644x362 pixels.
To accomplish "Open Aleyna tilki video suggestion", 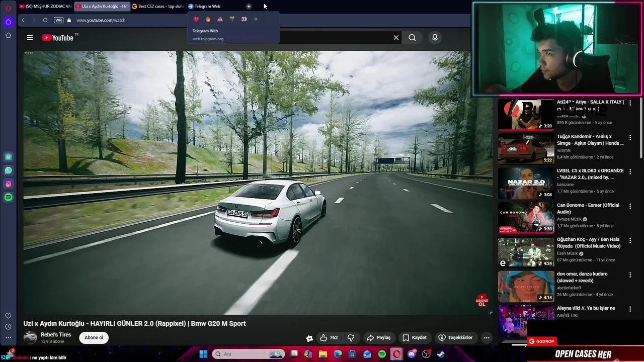I will [x=586, y=308].
